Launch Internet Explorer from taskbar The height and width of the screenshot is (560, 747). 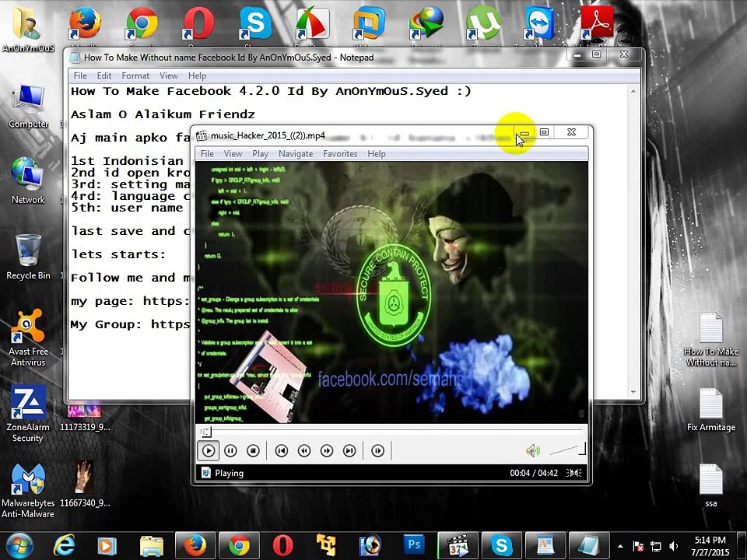point(65,546)
